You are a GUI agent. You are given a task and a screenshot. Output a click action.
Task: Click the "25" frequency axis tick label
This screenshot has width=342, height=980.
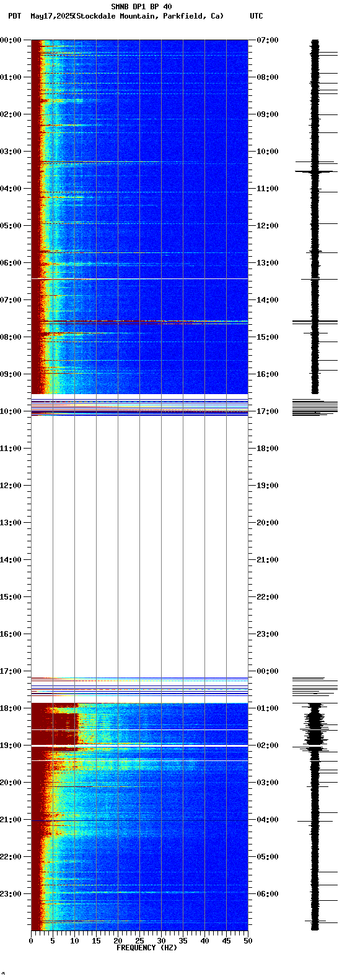pyautogui.click(x=139, y=941)
